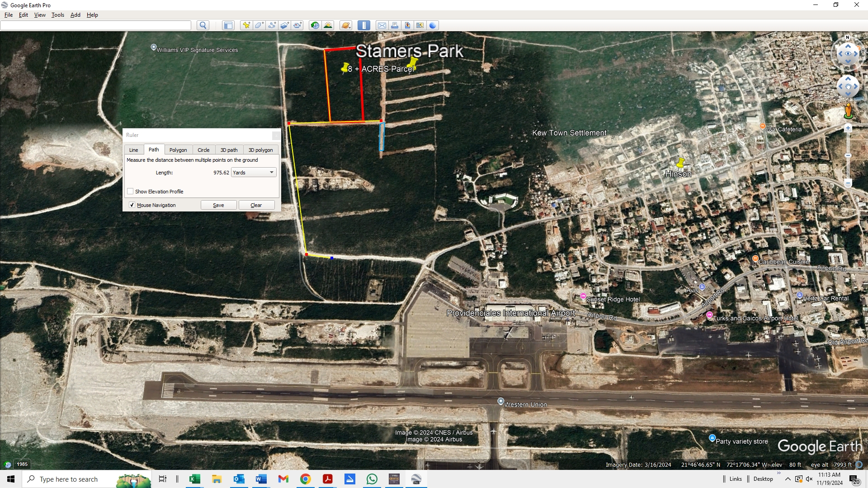Open the File menu
This screenshot has height=488, width=868.
pyautogui.click(x=8, y=15)
